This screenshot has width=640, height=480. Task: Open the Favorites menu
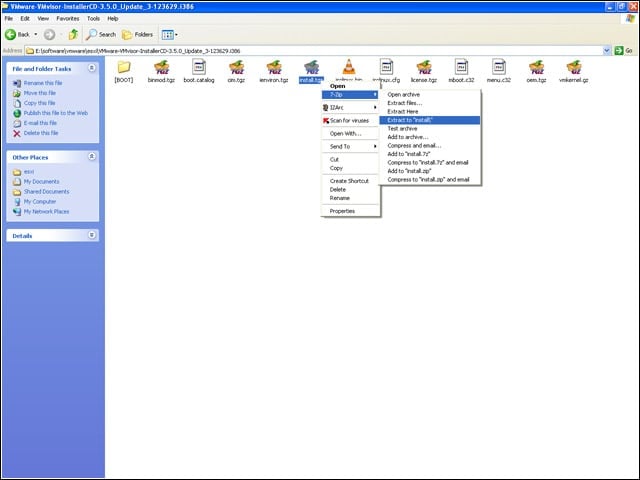[68, 18]
